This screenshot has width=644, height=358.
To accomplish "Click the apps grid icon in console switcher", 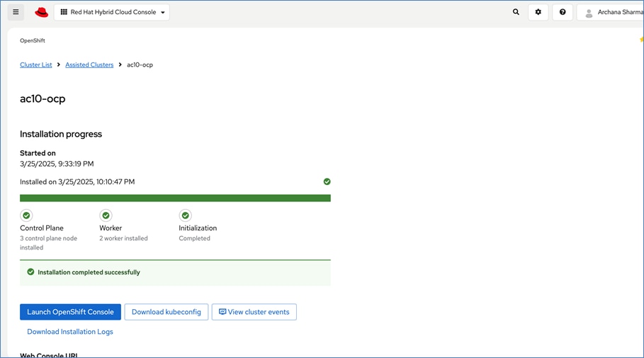I will click(x=64, y=12).
